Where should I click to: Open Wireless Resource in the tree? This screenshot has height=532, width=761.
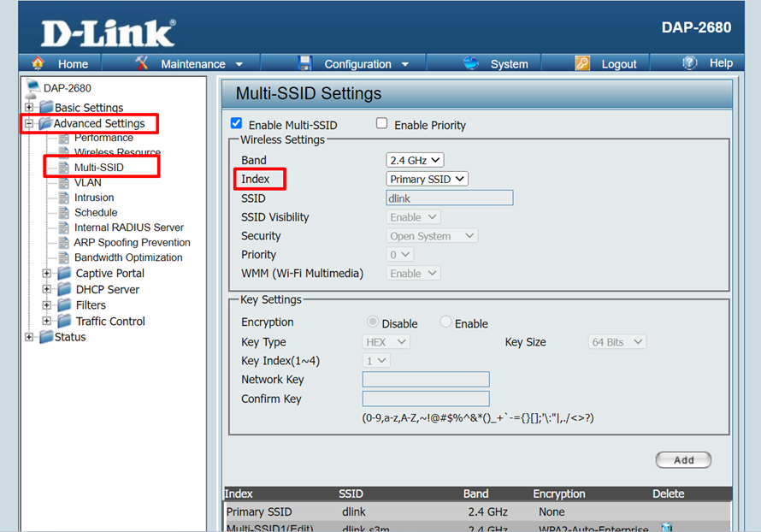tap(117, 152)
